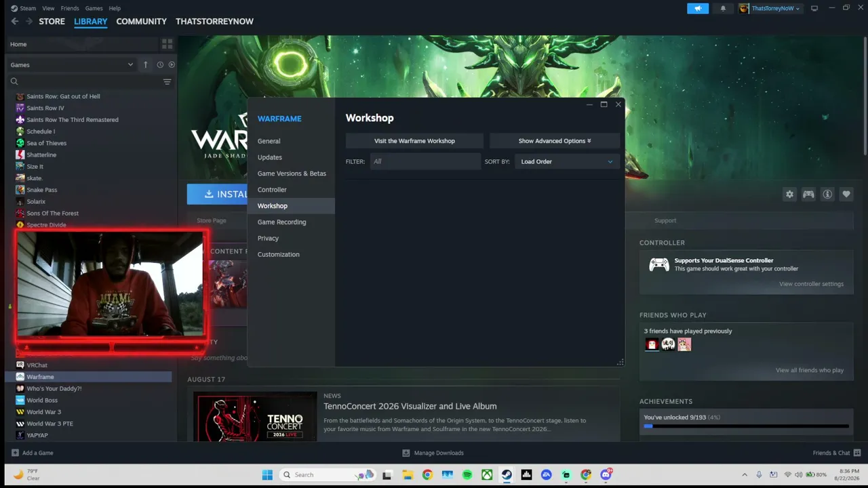This screenshot has width=868, height=488.
Task: Go back with the Steam back arrow
Action: pyautogui.click(x=15, y=22)
